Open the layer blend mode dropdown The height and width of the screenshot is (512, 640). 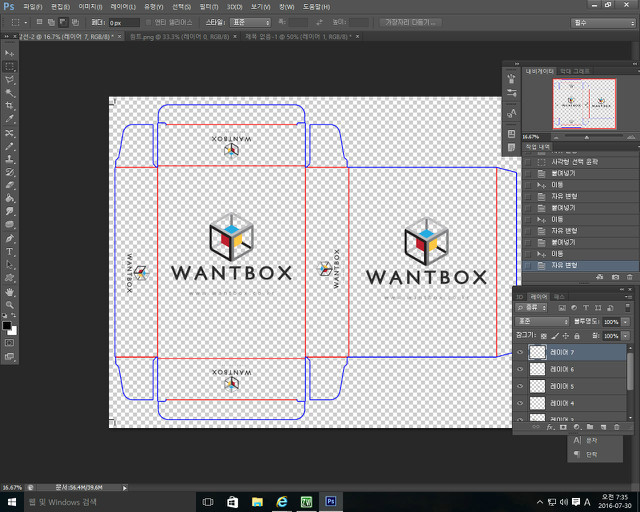click(542, 322)
